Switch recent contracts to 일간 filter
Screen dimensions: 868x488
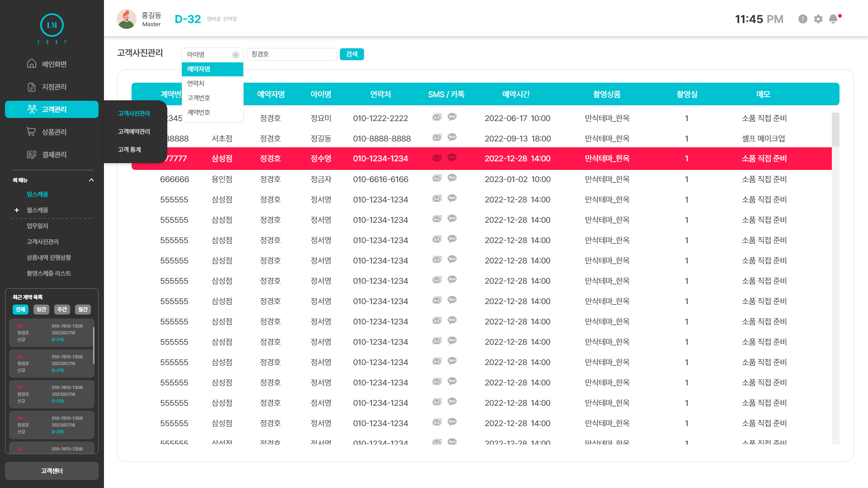pos(41,310)
